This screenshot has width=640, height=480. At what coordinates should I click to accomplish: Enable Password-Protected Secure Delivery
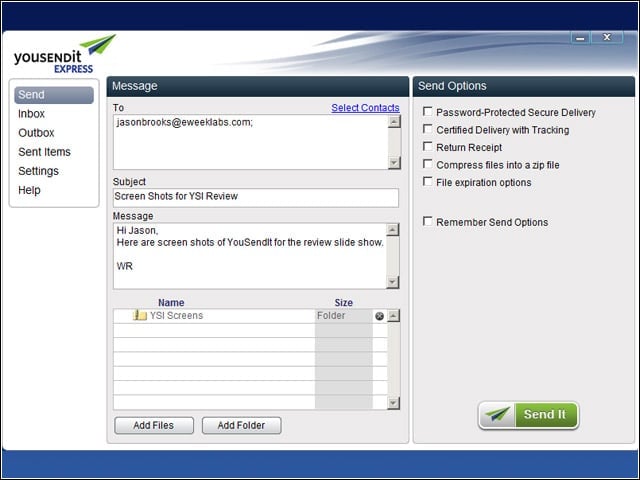click(x=427, y=111)
